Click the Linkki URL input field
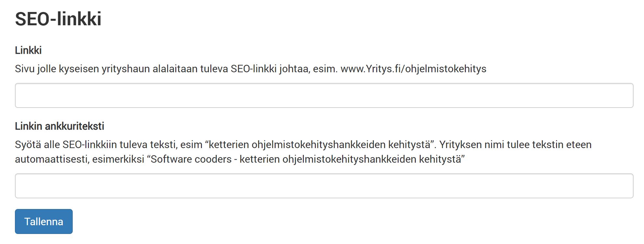 coord(324,95)
